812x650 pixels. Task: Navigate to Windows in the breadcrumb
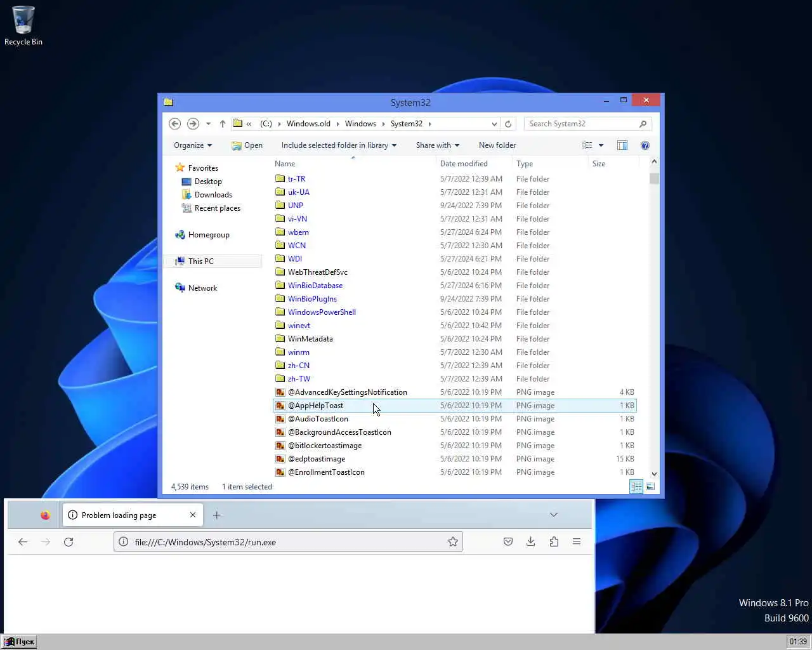point(360,124)
